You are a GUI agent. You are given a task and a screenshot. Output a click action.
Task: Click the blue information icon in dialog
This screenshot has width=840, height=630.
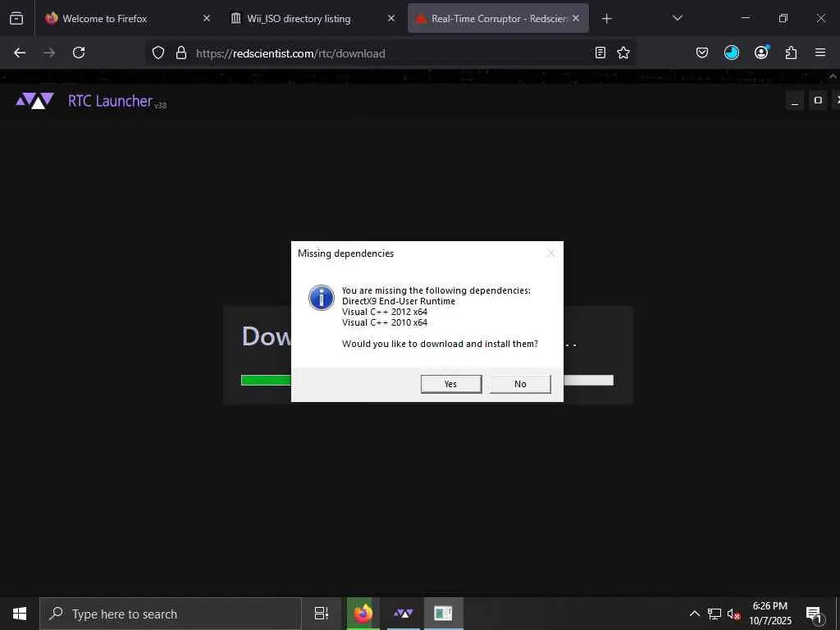pyautogui.click(x=322, y=297)
